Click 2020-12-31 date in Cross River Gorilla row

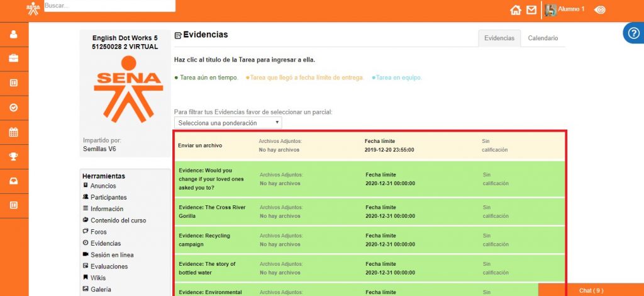(390, 216)
